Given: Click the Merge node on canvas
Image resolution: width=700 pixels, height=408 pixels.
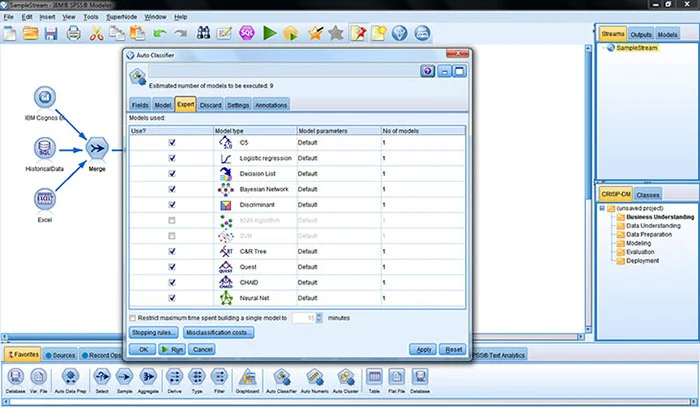Looking at the screenshot, I should [97, 149].
